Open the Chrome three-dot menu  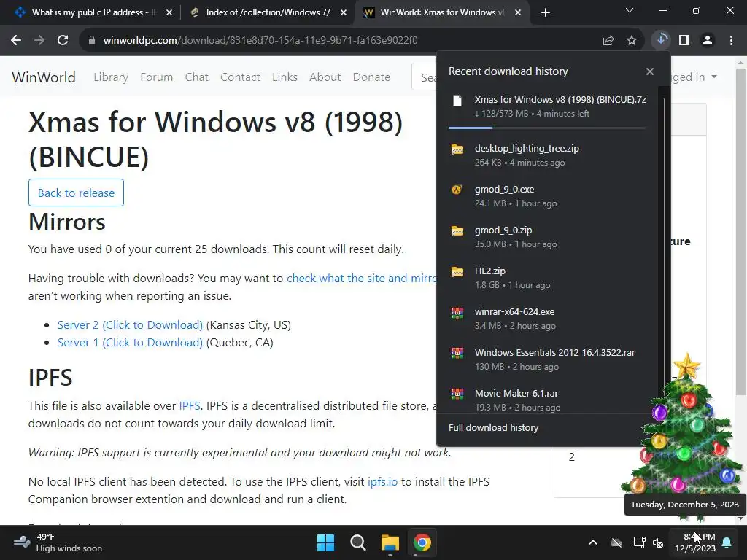731,41
